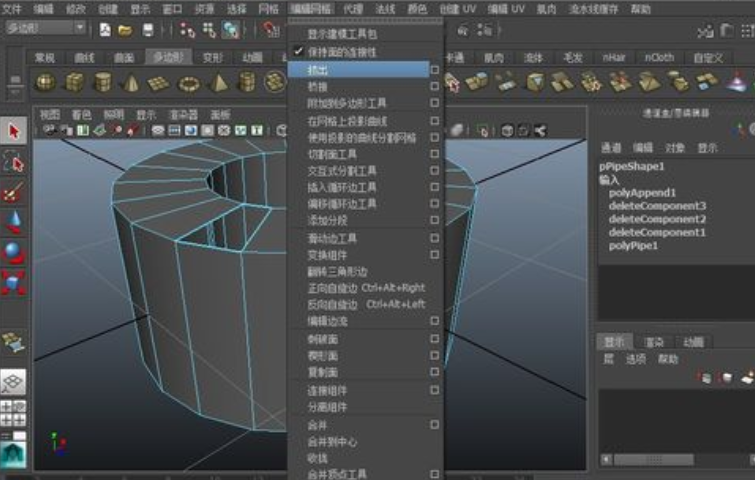Select the arrow Select tool
Image resolution: width=755 pixels, height=480 pixels.
click(13, 130)
